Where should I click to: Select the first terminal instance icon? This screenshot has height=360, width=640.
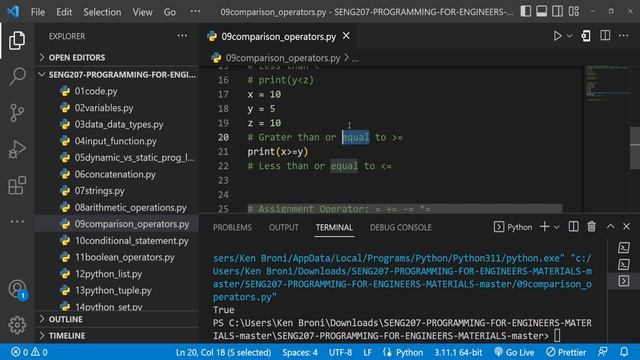(x=624, y=248)
